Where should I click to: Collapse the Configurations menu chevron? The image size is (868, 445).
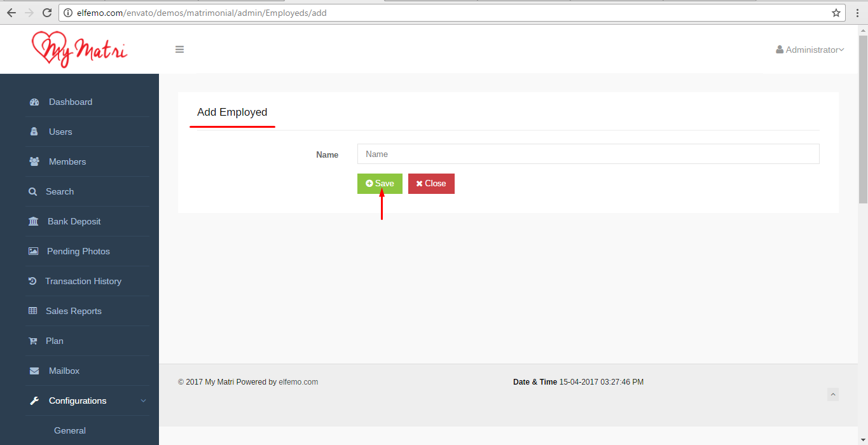pos(143,400)
